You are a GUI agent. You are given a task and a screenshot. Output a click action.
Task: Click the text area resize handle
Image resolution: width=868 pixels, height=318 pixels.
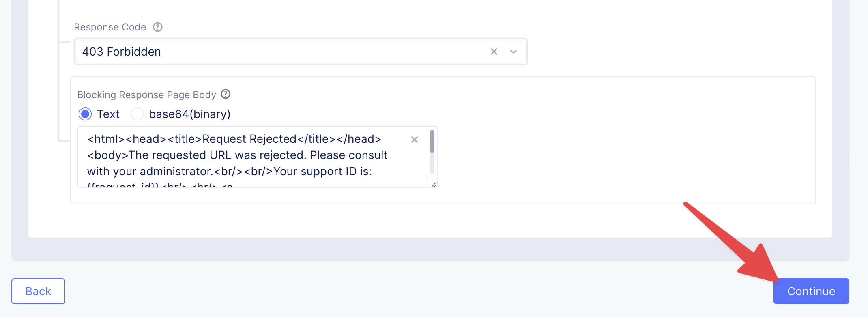pyautogui.click(x=433, y=184)
